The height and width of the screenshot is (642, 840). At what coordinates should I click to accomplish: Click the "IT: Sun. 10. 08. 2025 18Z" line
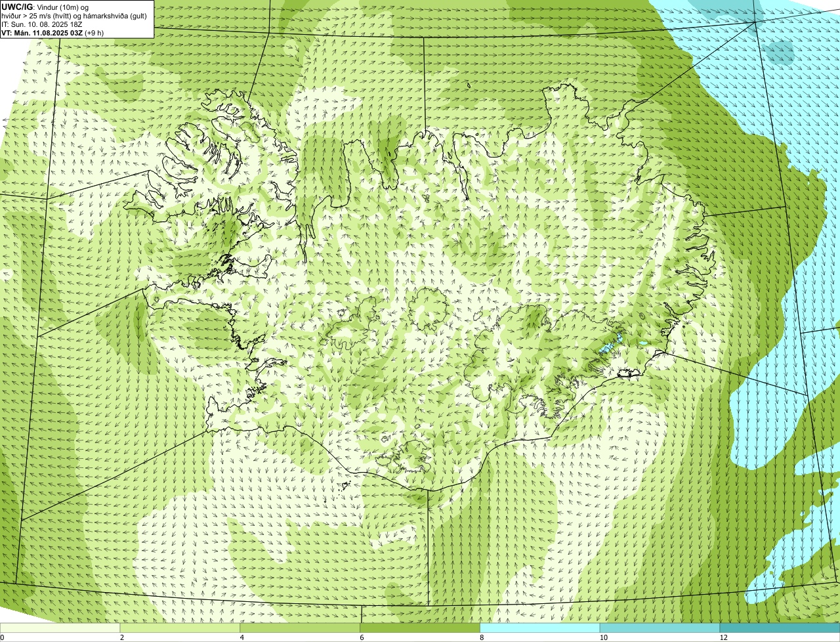click(42, 24)
